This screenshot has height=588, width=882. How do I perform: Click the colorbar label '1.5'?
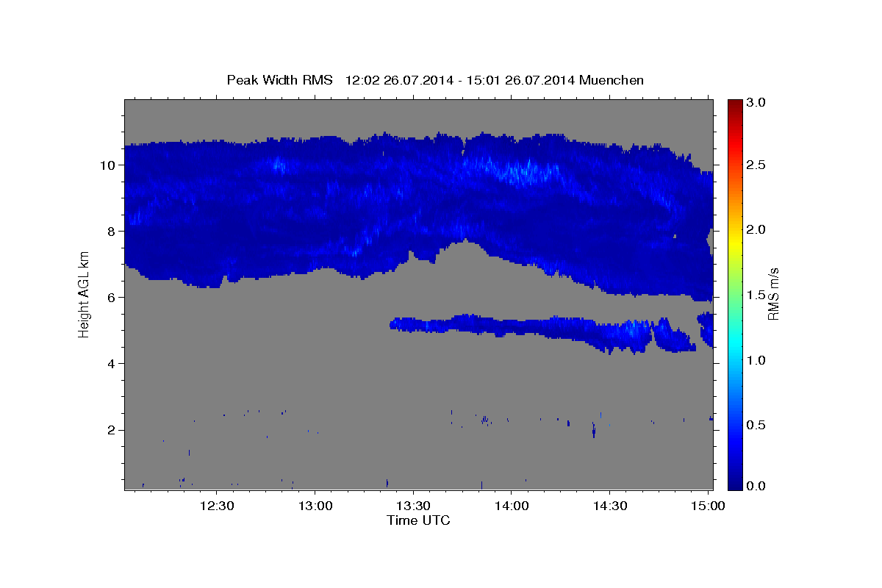(758, 295)
